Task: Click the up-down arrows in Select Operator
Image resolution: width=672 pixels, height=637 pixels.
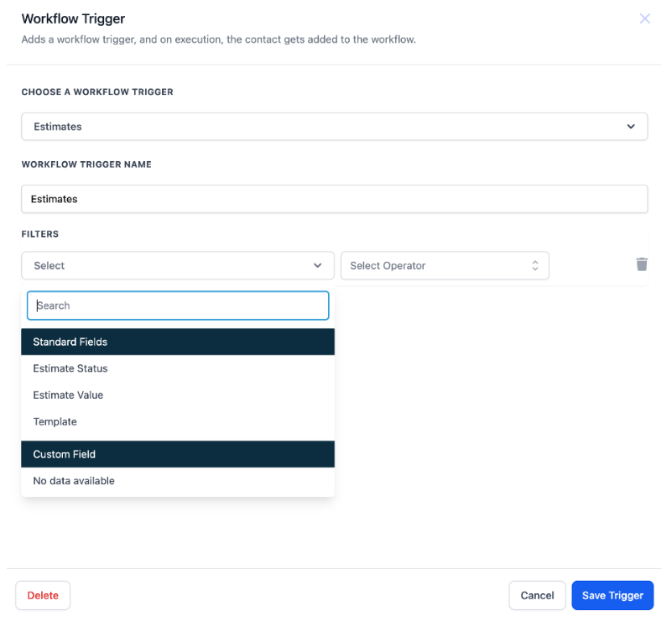Action: (535, 265)
